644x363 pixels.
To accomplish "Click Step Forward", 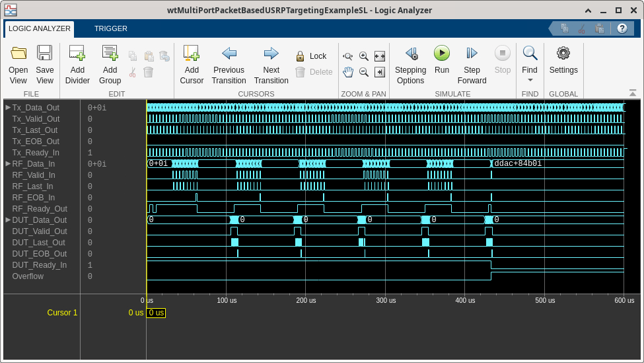I will 472,54.
